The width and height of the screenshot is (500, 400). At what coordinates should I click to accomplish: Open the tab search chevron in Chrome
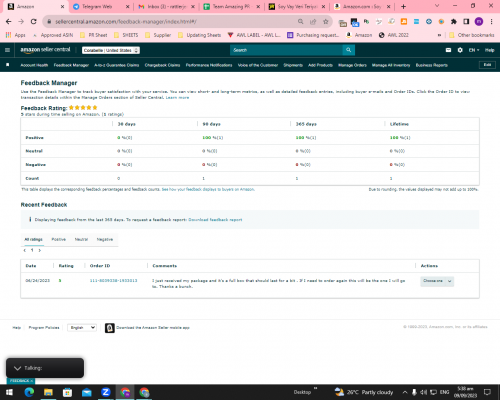coord(437,6)
